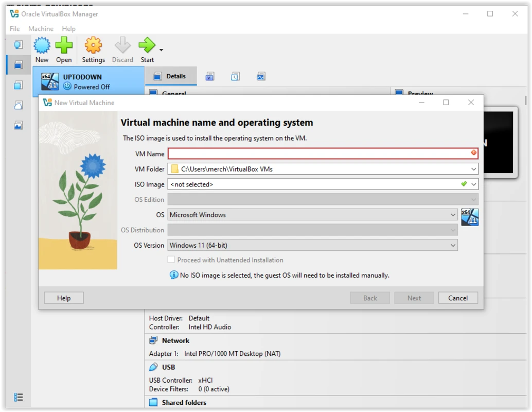Screen dimensions: 532x412
Task: Open the OS Version dropdown
Action: tap(453, 245)
